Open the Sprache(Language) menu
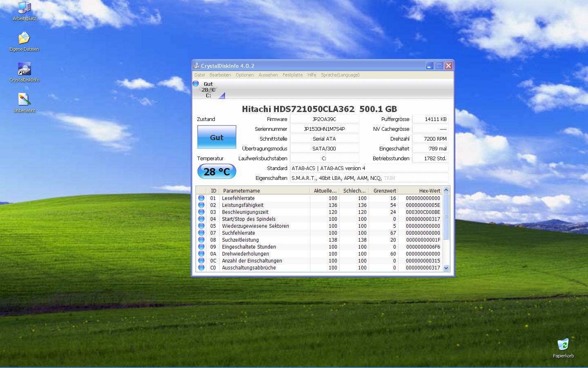This screenshot has height=368, width=588. point(340,75)
